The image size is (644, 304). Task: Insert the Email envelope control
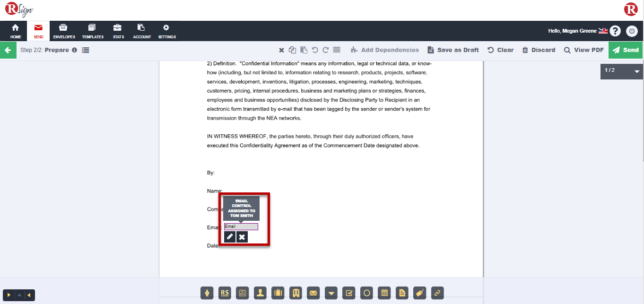(313, 293)
